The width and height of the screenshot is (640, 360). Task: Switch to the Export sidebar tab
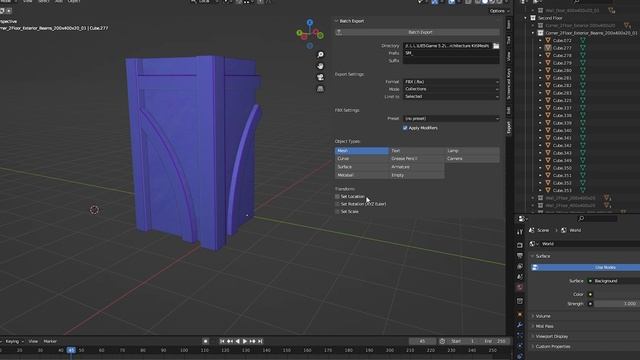(x=509, y=127)
